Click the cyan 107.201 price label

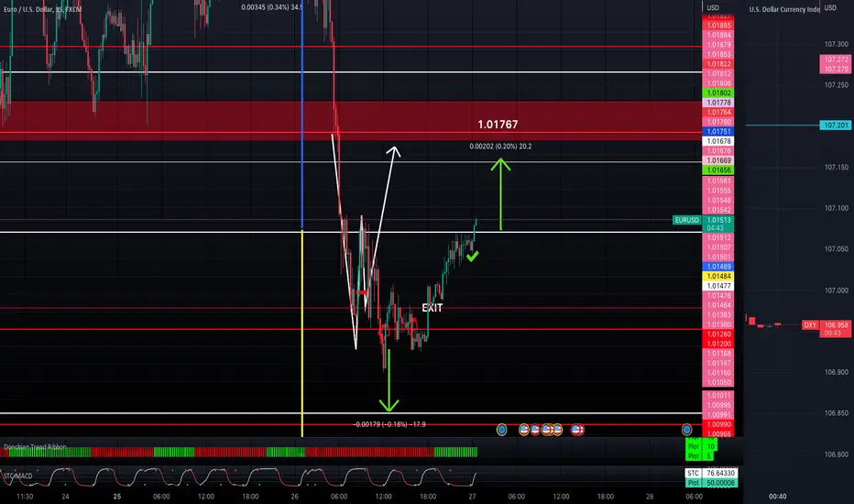[x=836, y=126]
